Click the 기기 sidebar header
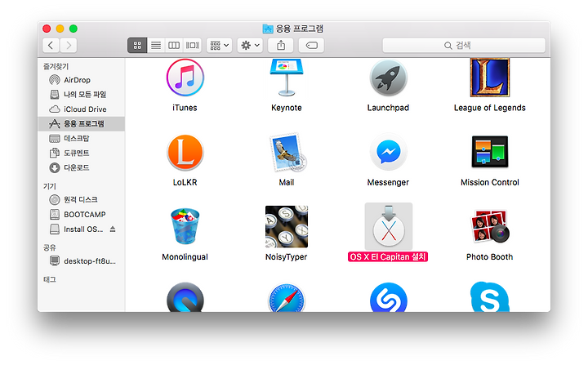 click(x=50, y=186)
